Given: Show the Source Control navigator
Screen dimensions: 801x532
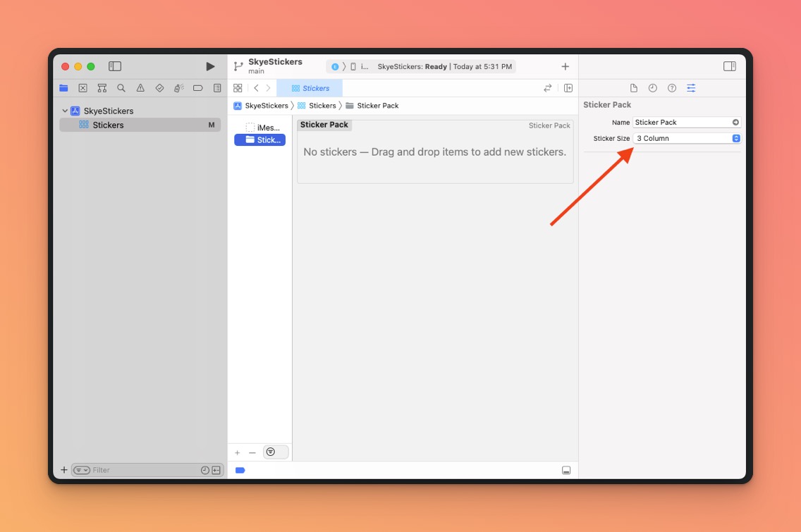Looking at the screenshot, I should (x=83, y=88).
